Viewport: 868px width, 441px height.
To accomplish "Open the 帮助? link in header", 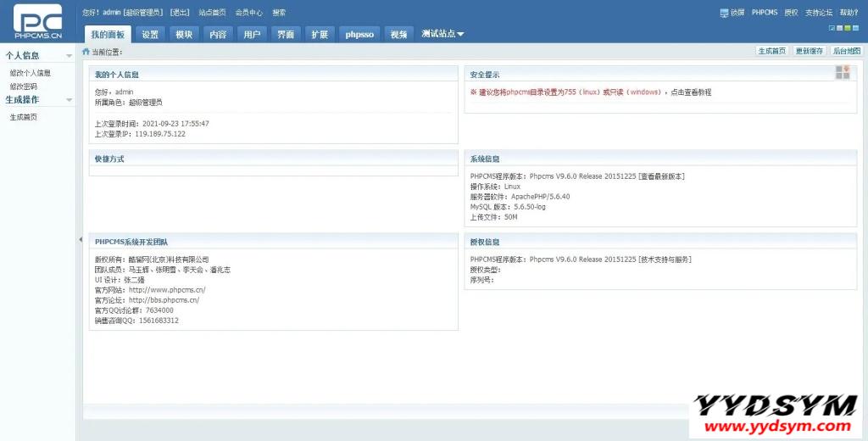I will [849, 13].
